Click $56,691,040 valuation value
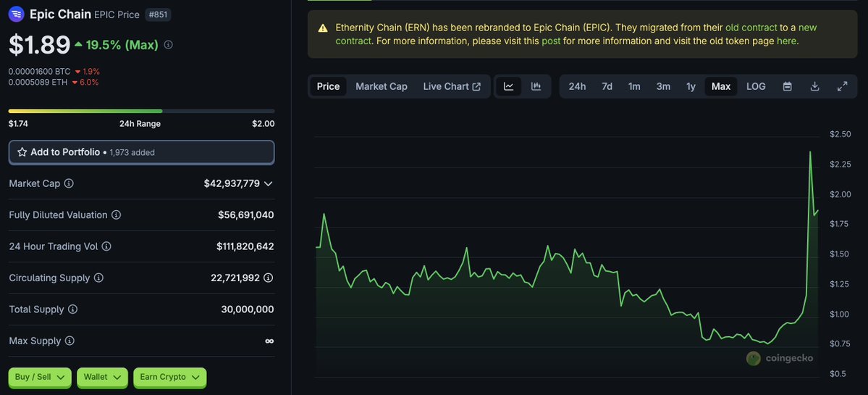868x395 pixels. [x=246, y=215]
